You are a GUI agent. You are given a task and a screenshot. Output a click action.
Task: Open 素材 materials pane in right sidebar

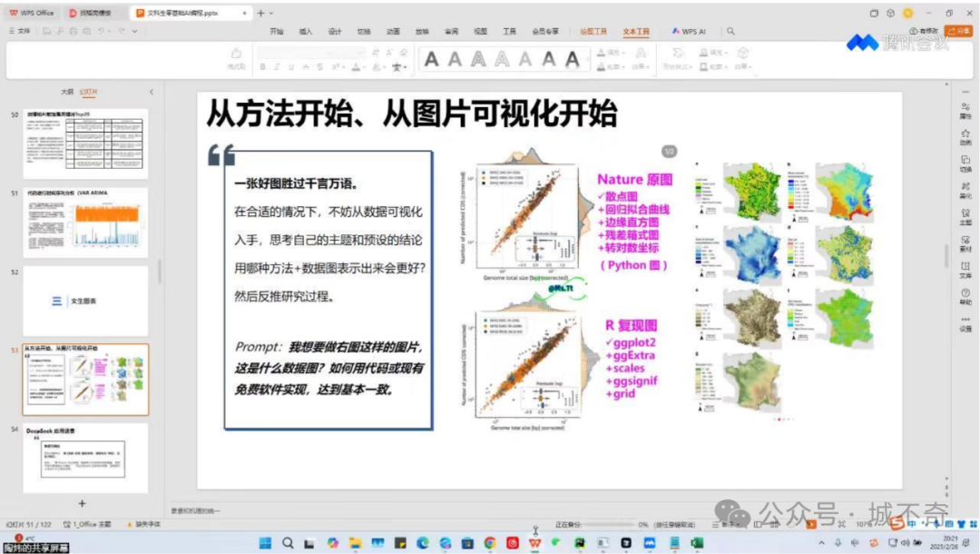pos(965,244)
